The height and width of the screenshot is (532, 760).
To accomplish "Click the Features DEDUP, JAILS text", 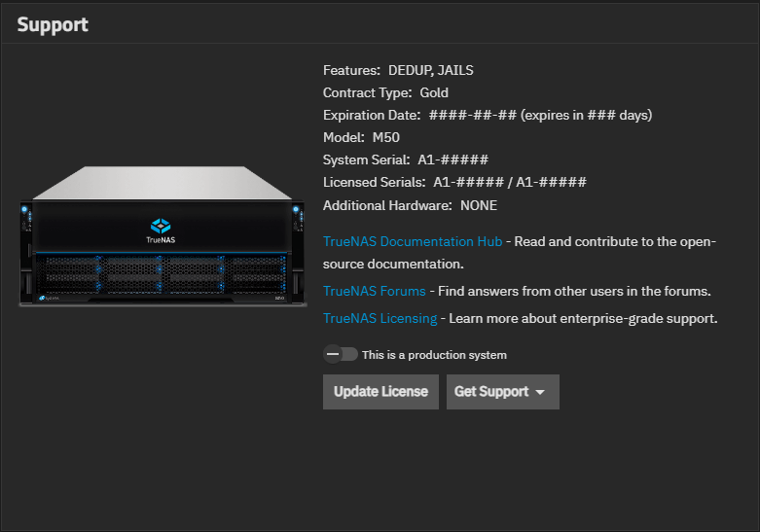I will click(x=430, y=70).
